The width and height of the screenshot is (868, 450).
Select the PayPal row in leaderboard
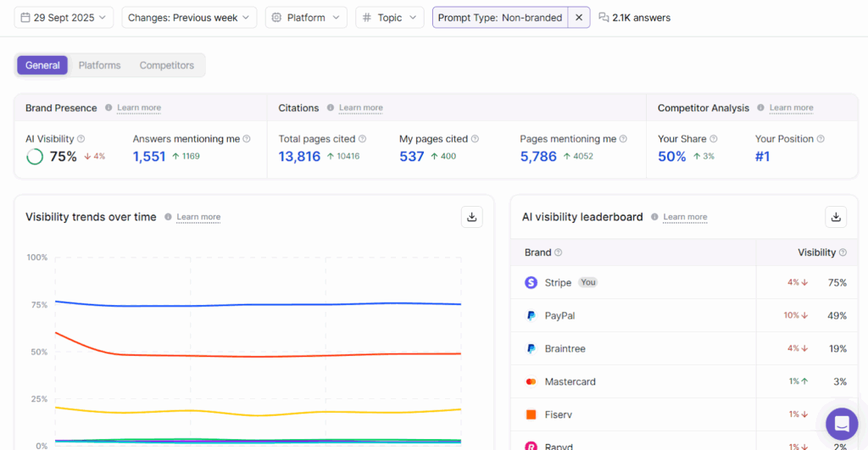[x=684, y=315]
